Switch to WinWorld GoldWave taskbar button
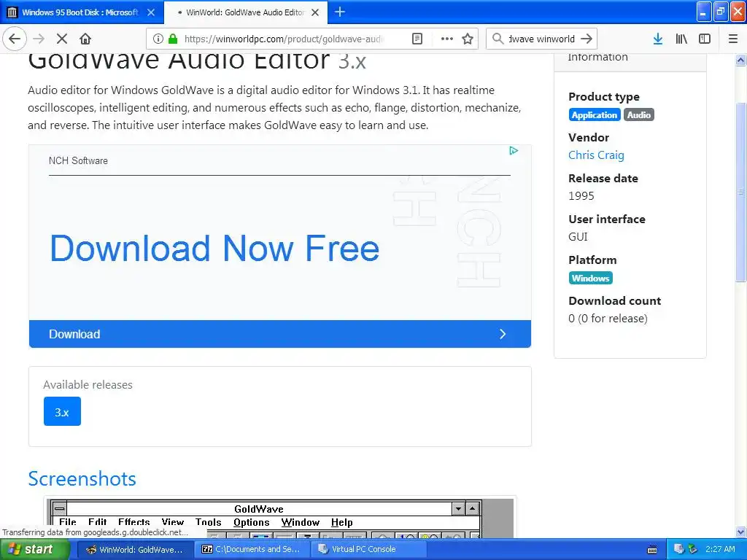Screen dimensions: 747x560 tap(135, 550)
